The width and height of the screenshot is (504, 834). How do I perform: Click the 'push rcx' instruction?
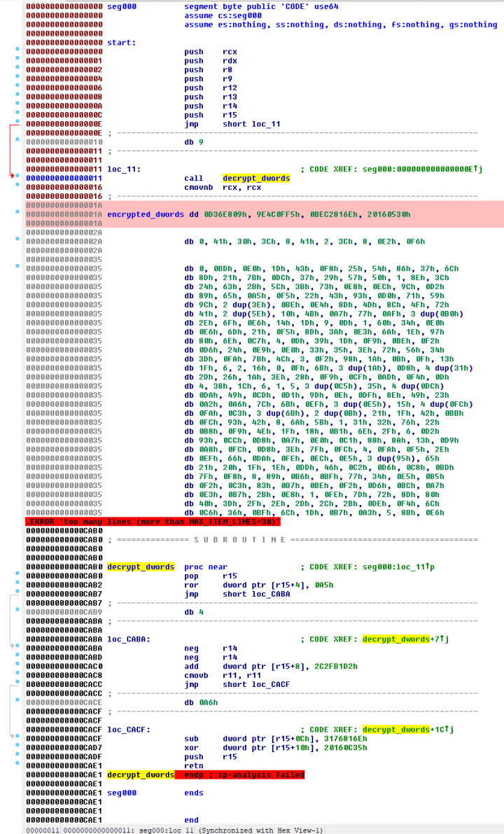point(211,52)
